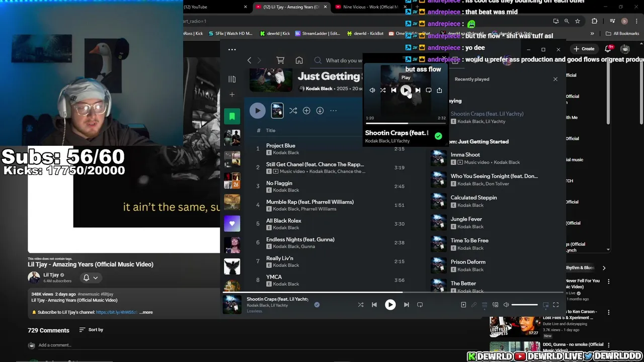Go forward with the right arrow
Image resolution: width=644 pixels, height=362 pixels.
tap(259, 60)
